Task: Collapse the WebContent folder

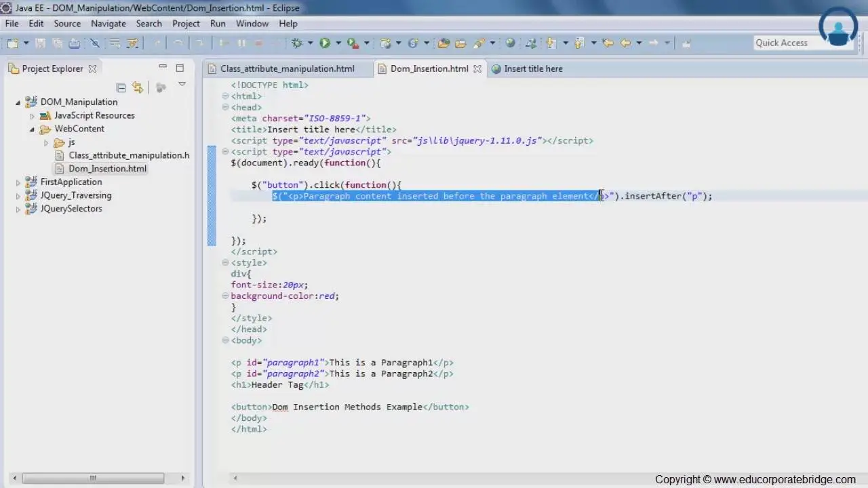Action: tap(32, 129)
